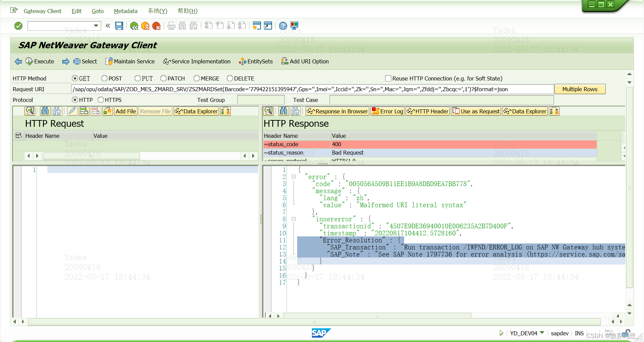Click the binoculars Find icon in request toolbar
The height and width of the screenshot is (342, 644).
(45, 111)
